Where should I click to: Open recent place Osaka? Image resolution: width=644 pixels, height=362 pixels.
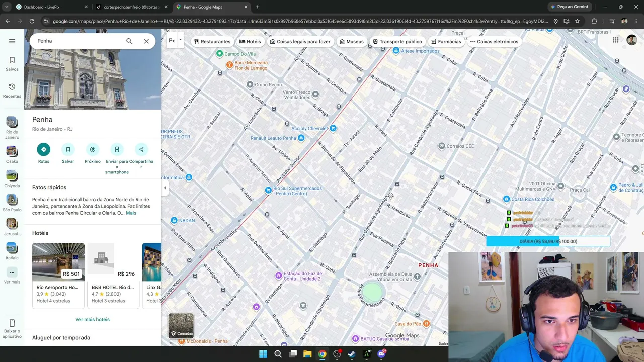(x=12, y=154)
